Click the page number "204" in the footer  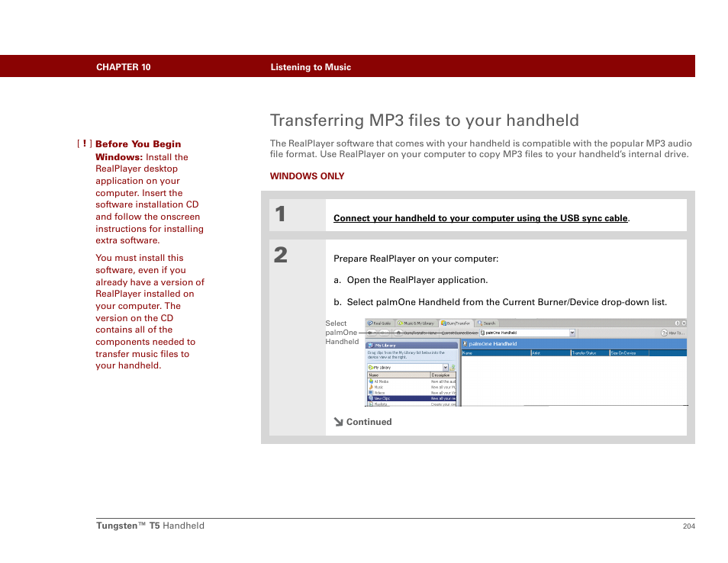(x=689, y=526)
